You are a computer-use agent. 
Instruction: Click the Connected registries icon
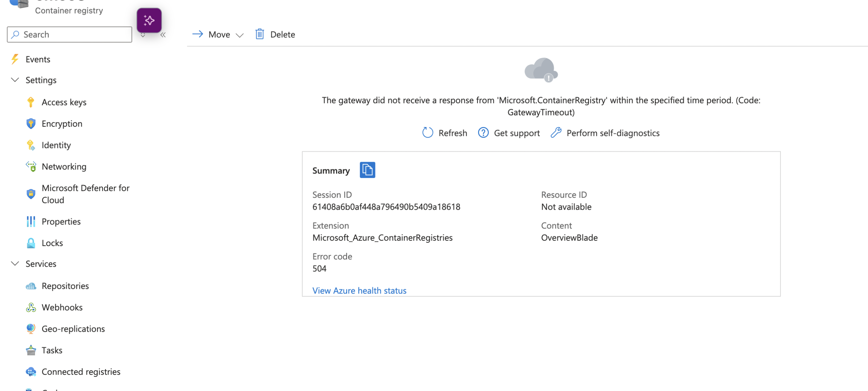pyautogui.click(x=31, y=371)
